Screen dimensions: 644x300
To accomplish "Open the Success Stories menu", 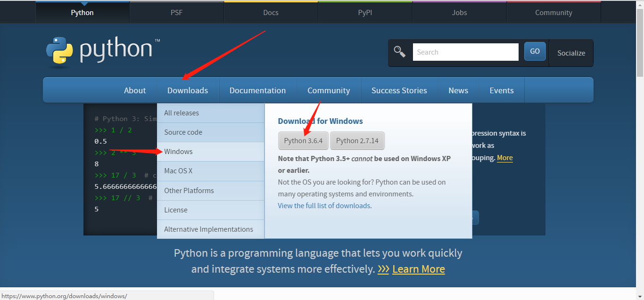I will pyautogui.click(x=399, y=90).
